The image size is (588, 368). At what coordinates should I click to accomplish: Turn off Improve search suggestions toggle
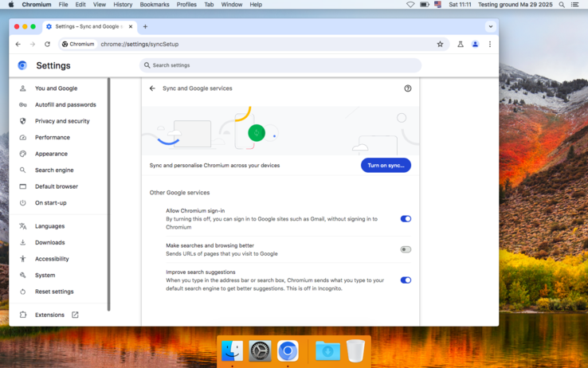[406, 280]
